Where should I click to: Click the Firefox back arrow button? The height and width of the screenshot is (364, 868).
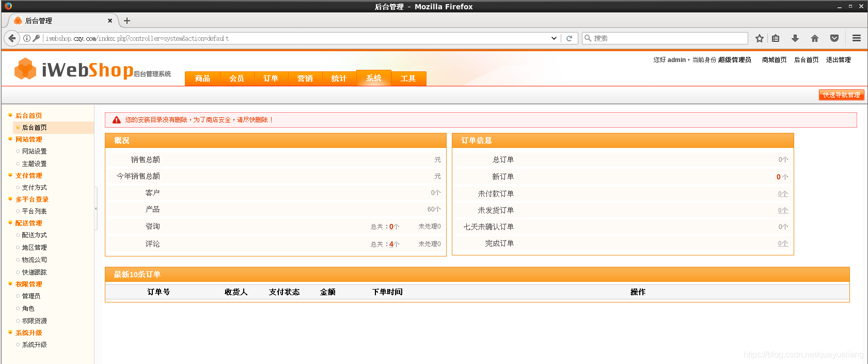pyautogui.click(x=12, y=38)
